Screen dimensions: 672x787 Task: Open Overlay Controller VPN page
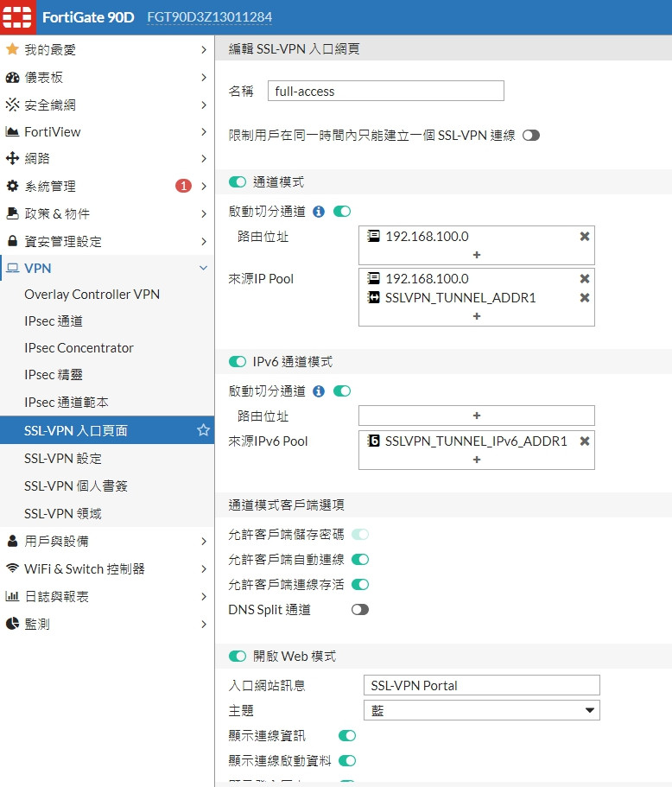[92, 295]
